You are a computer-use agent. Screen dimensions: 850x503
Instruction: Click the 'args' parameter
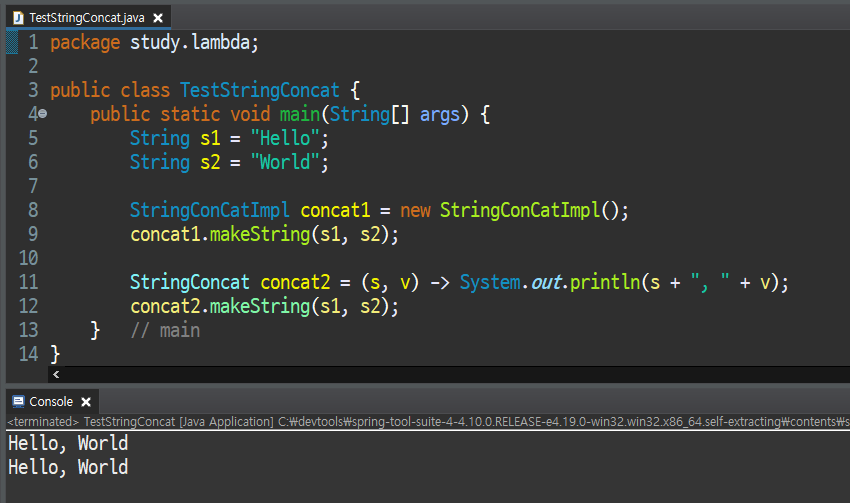tap(440, 115)
